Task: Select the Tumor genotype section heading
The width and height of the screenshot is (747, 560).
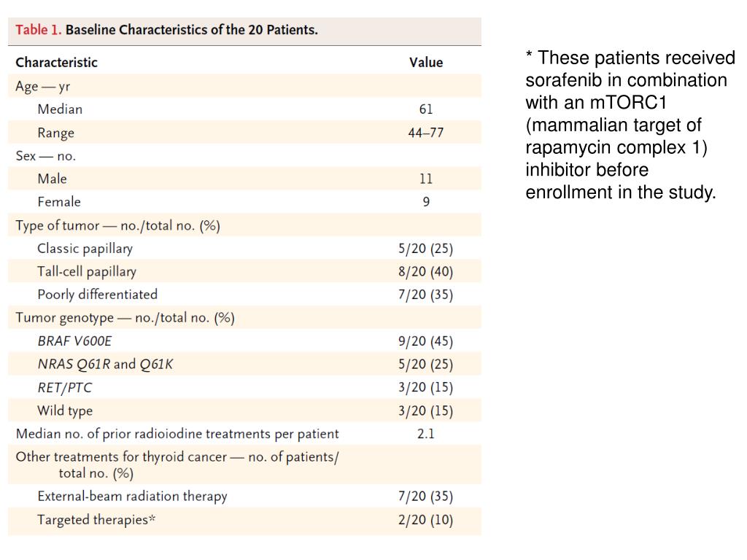Action: pos(125,318)
